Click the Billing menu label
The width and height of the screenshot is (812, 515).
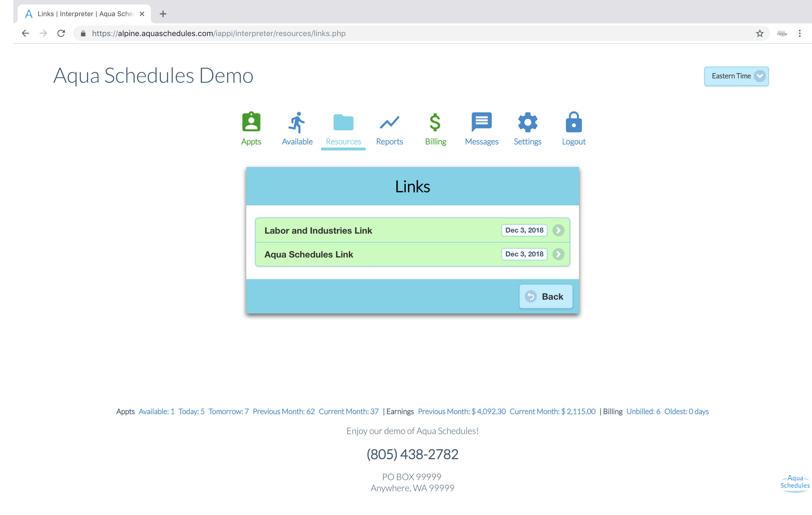pos(435,142)
